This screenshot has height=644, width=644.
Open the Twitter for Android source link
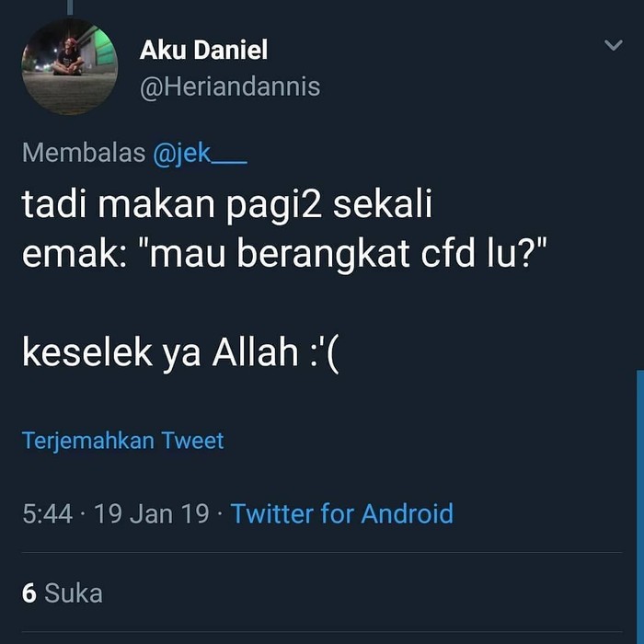(342, 513)
